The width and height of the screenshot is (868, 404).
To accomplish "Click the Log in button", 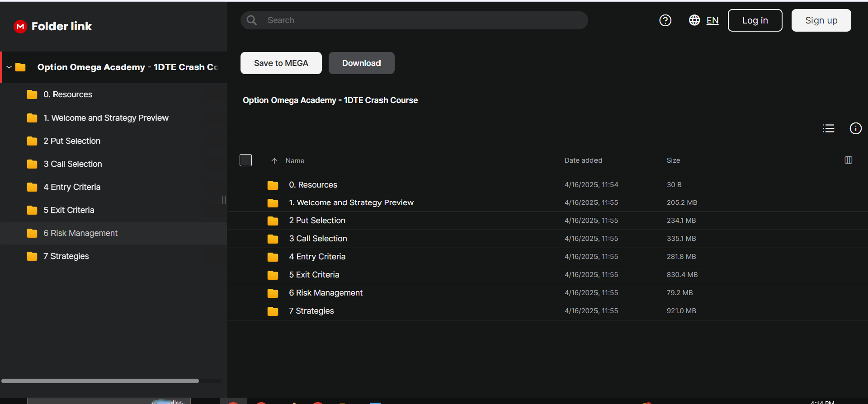I will pos(755,20).
